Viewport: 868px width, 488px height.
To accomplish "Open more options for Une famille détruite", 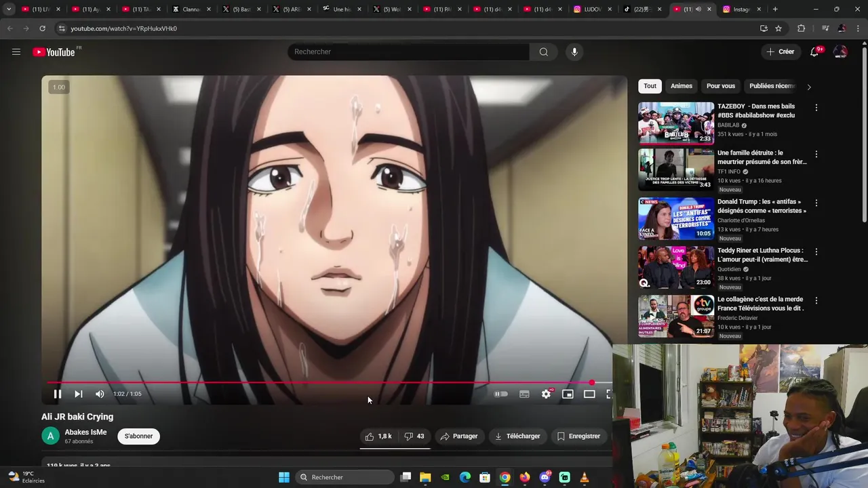I will 816,155.
